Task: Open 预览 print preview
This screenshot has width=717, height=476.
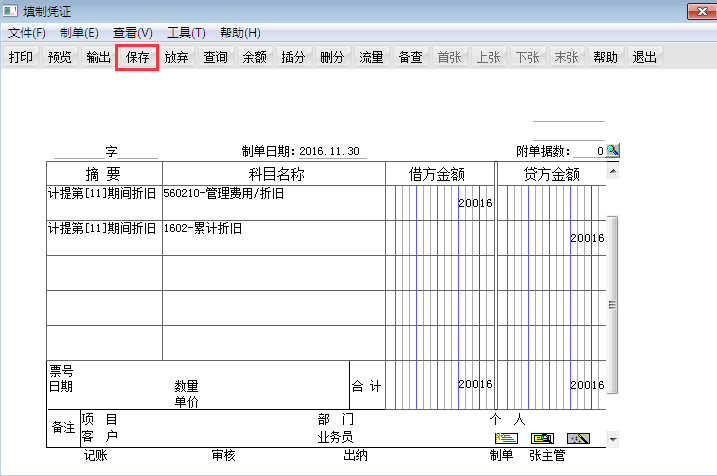Action: click(60, 57)
